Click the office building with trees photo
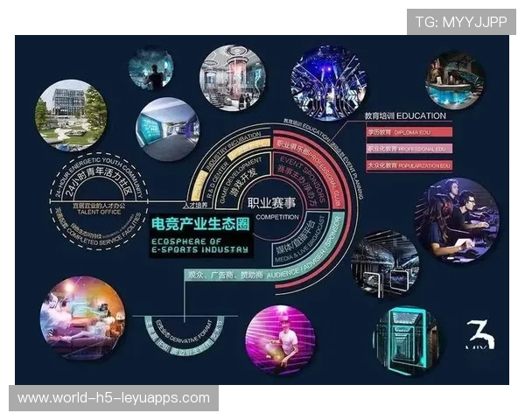This screenshot has width=525, height=420. [72, 115]
